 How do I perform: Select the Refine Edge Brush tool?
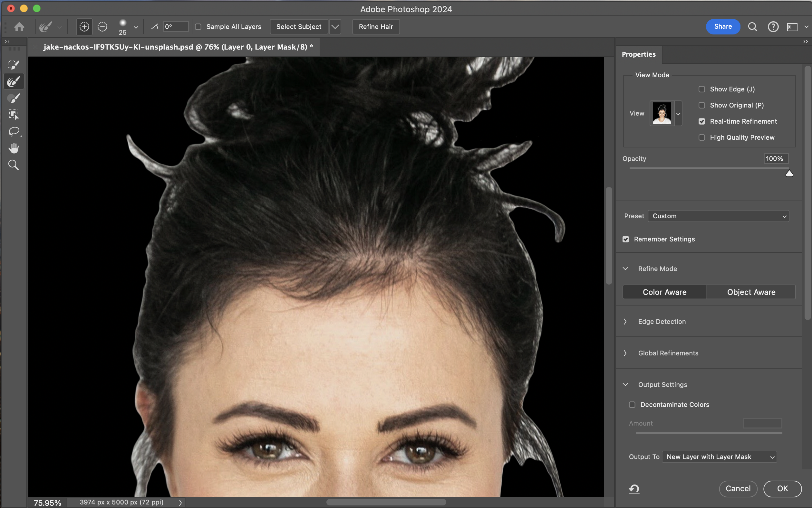(x=14, y=81)
